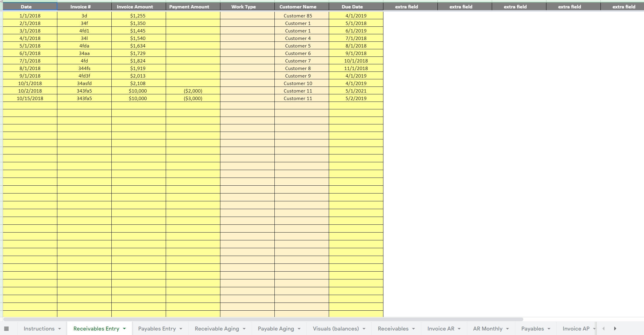
Task: Open the Instructions sheet
Action: pyautogui.click(x=38, y=329)
